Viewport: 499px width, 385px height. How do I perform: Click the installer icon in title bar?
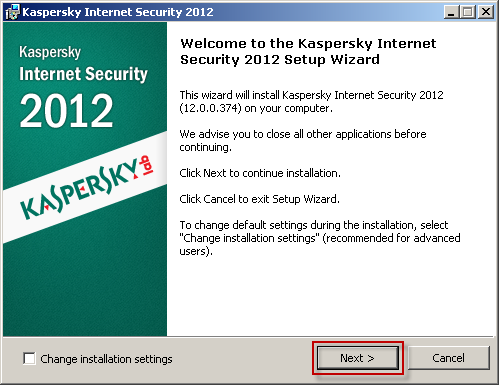pos(12,12)
